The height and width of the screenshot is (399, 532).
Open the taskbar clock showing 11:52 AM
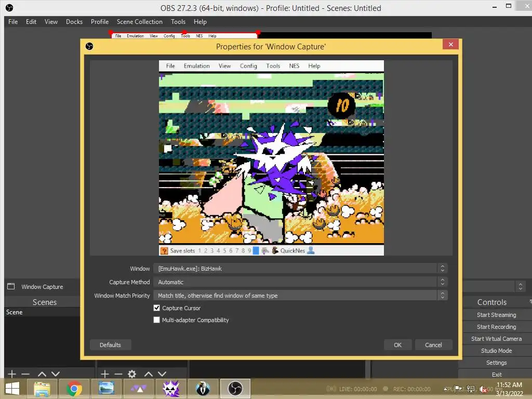509,389
